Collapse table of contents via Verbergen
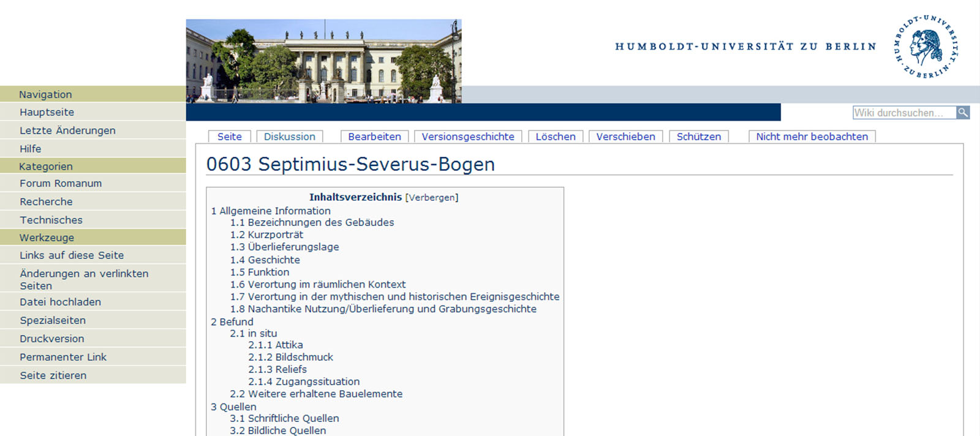This screenshot has width=980, height=436. [x=432, y=197]
